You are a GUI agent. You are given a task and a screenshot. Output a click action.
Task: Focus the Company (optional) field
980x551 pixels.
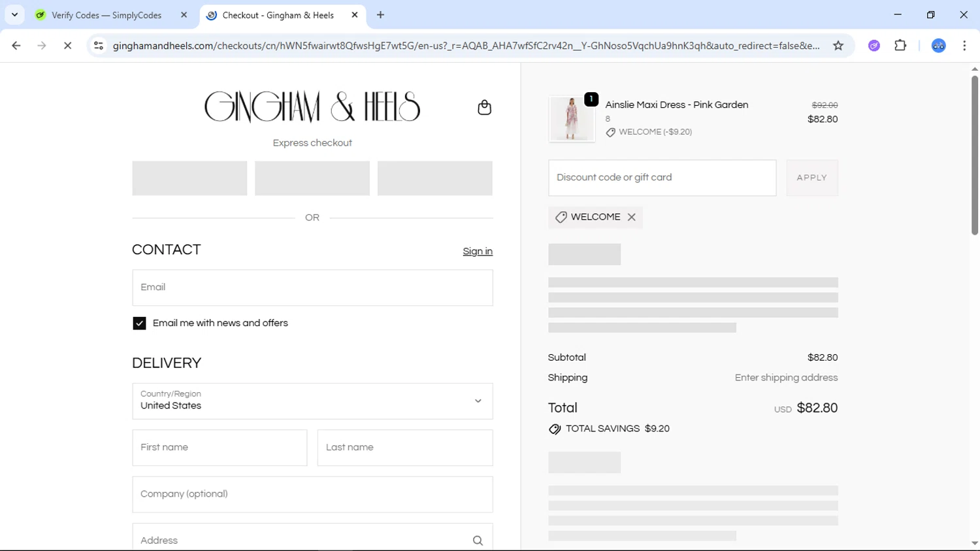(312, 494)
